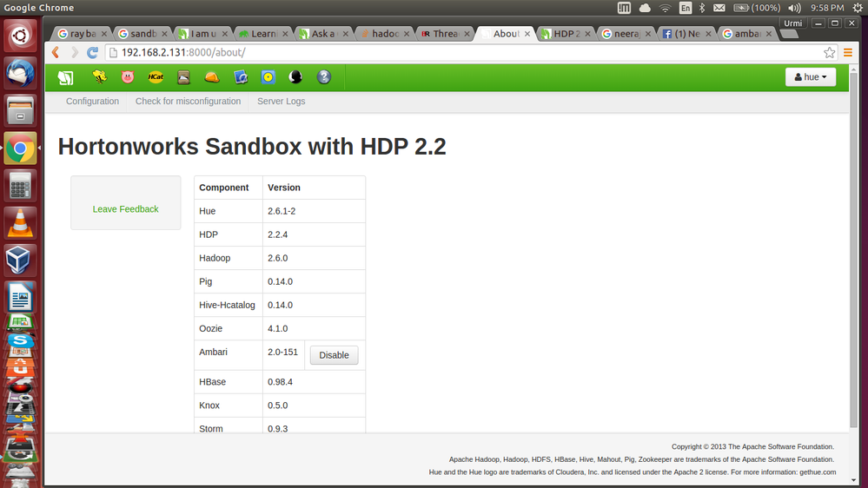
Task: Open the Hue home logo icon
Action: (65, 77)
